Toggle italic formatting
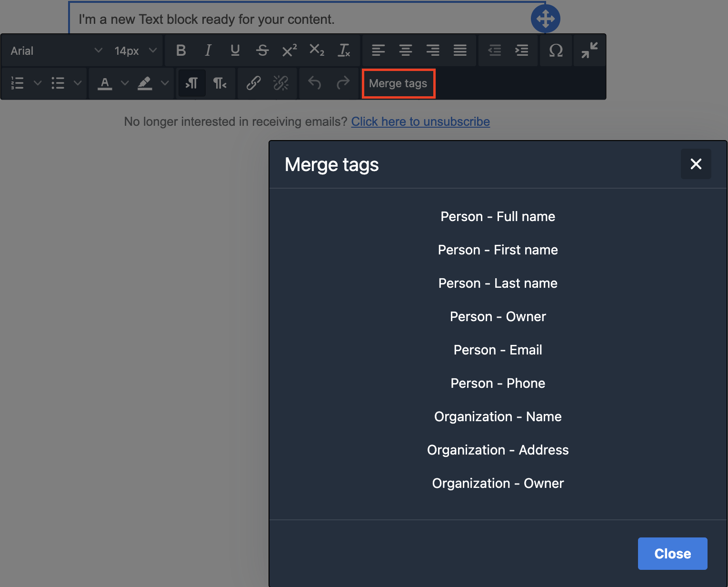 click(208, 51)
